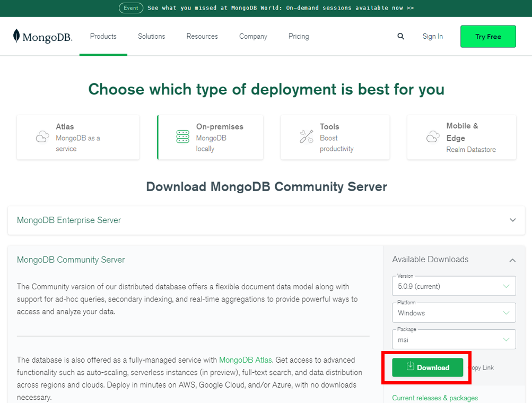The image size is (532, 403).
Task: Open the search magnifier icon
Action: point(400,36)
